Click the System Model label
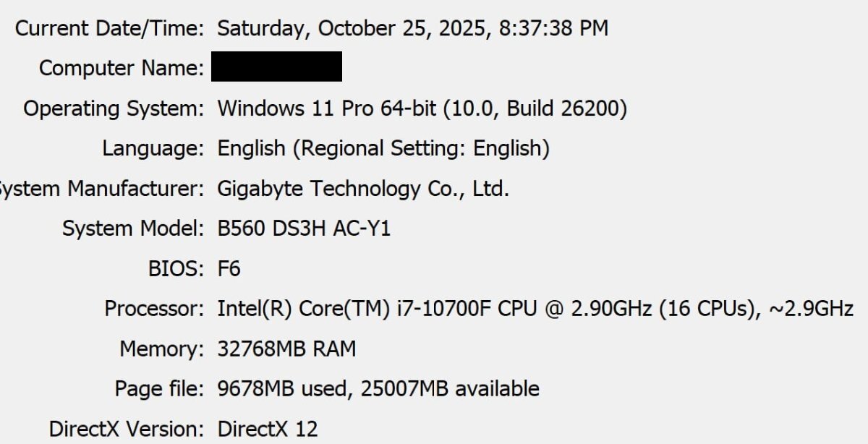Viewport: 868px width, 444px height. 133,229
